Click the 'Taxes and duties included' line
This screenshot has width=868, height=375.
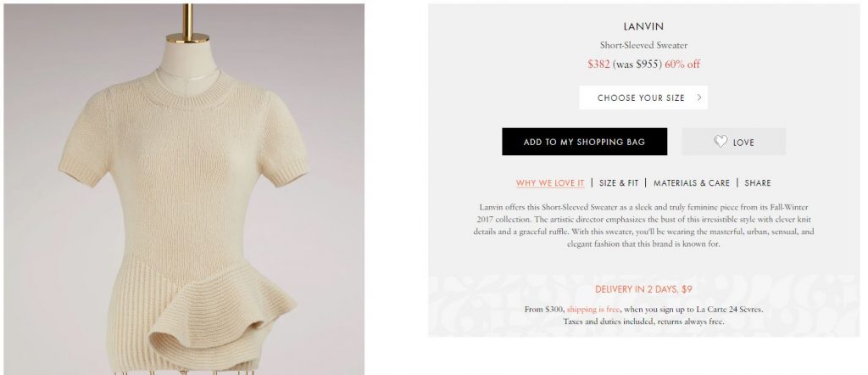(x=643, y=322)
